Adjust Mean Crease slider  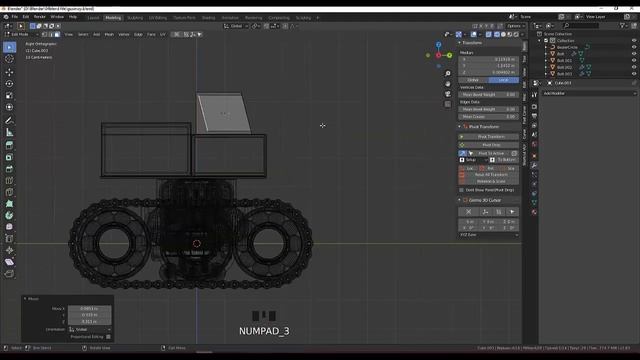click(x=489, y=117)
